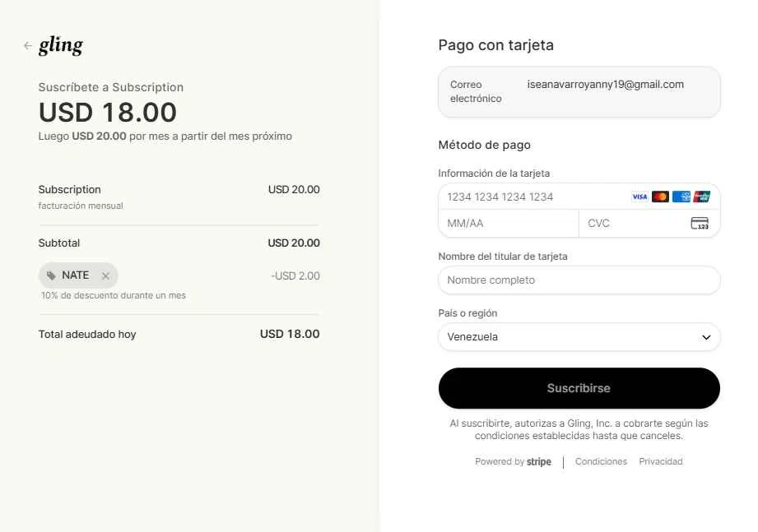Click the CVC card help icon
Image resolution: width=758 pixels, height=532 pixels.
tap(700, 223)
